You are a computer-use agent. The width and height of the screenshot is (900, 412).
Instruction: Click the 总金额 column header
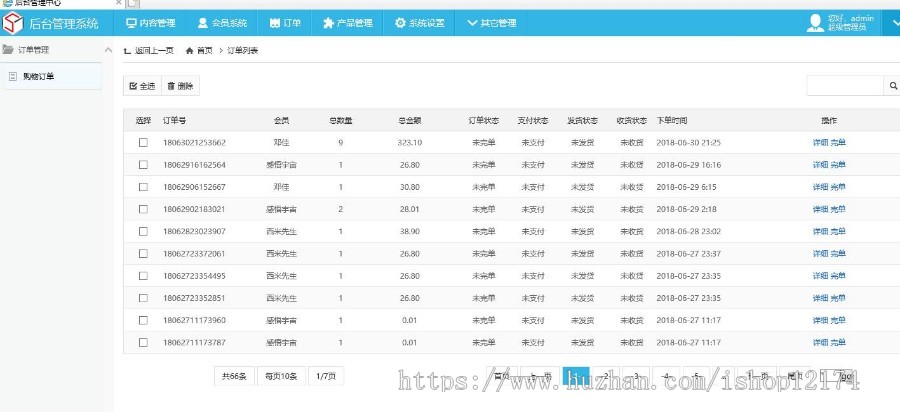410,121
